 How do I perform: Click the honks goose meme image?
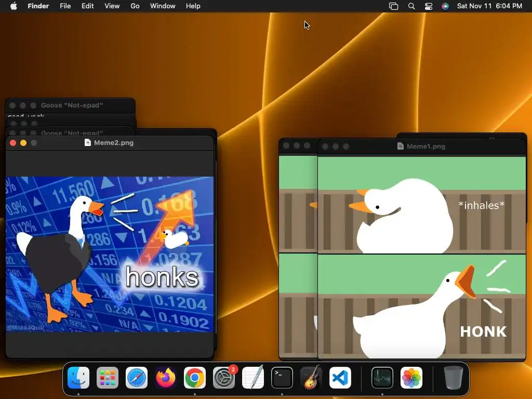click(x=110, y=254)
